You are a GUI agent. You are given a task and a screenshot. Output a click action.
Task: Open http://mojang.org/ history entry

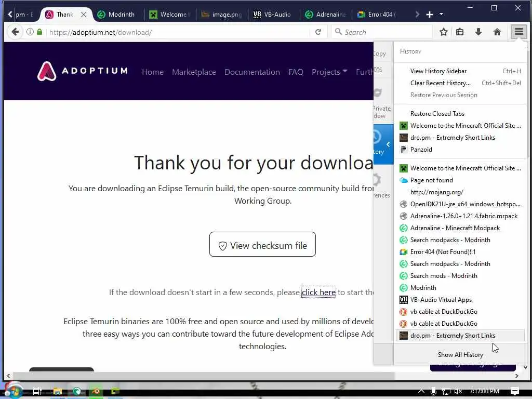tap(460, 192)
